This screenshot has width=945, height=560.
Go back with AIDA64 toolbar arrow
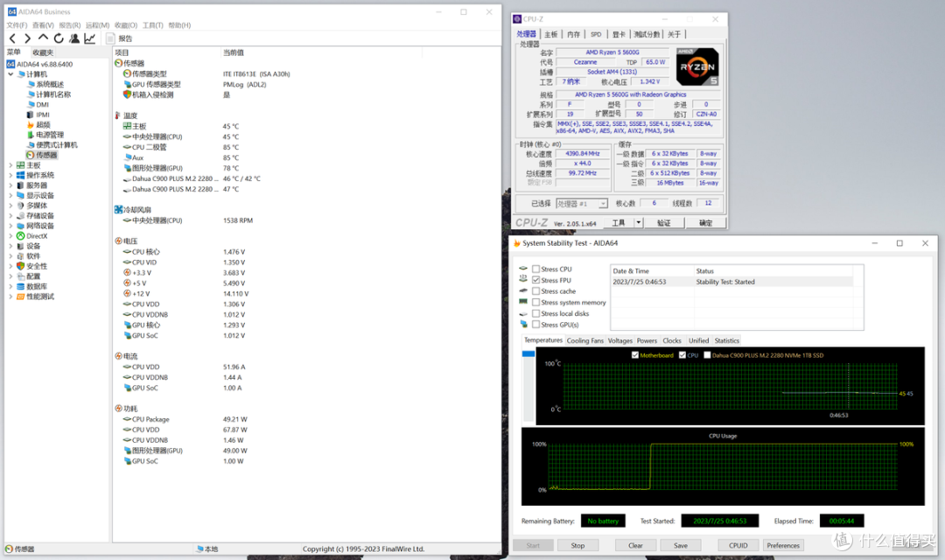tap(12, 38)
